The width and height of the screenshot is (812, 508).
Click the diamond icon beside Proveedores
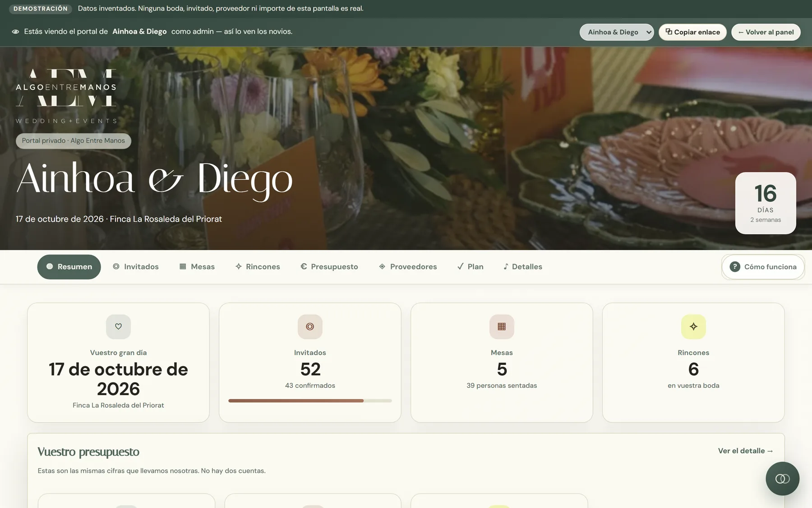382,266
